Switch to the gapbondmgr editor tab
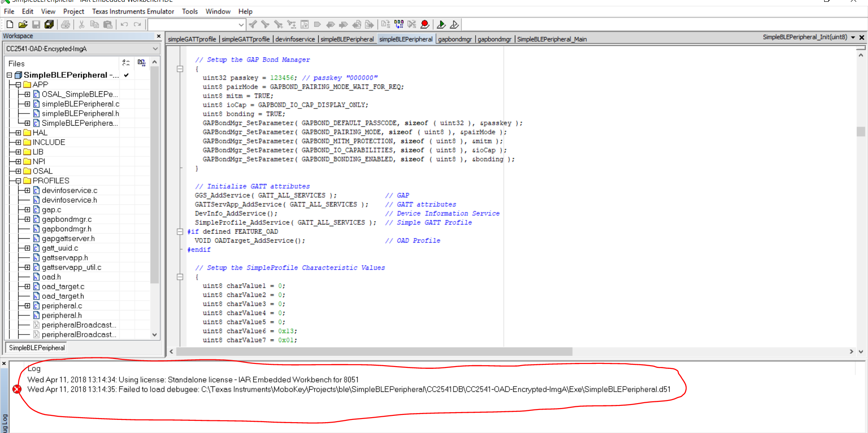This screenshot has height=433, width=868. [x=455, y=39]
